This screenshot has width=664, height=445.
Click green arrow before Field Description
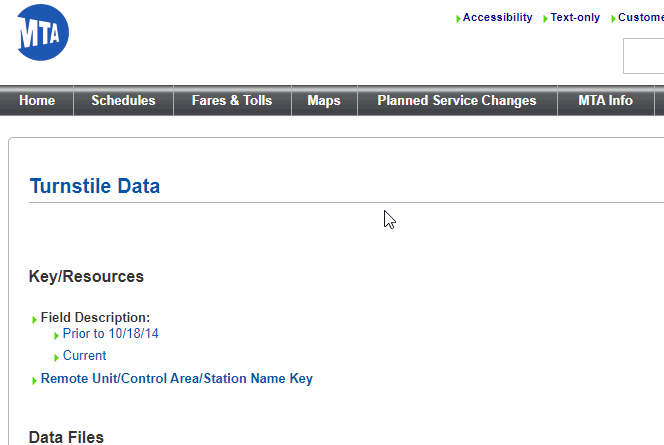35,319
